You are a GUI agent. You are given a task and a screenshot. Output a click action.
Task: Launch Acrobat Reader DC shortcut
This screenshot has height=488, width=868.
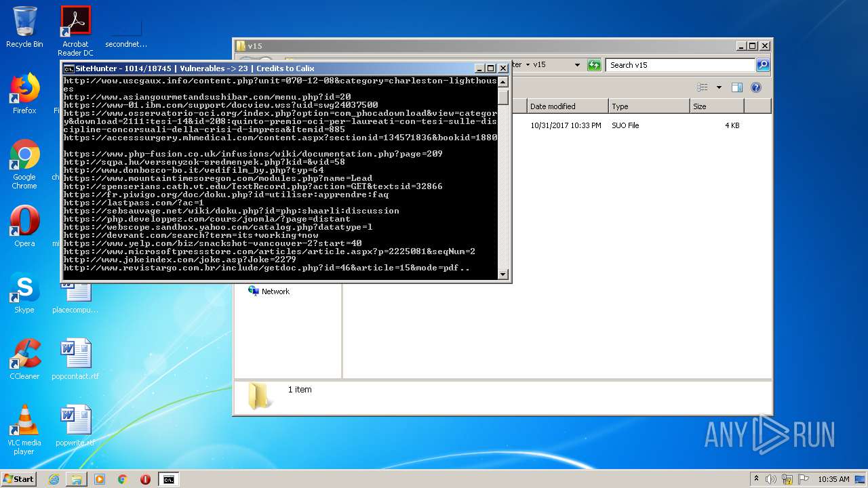(75, 30)
